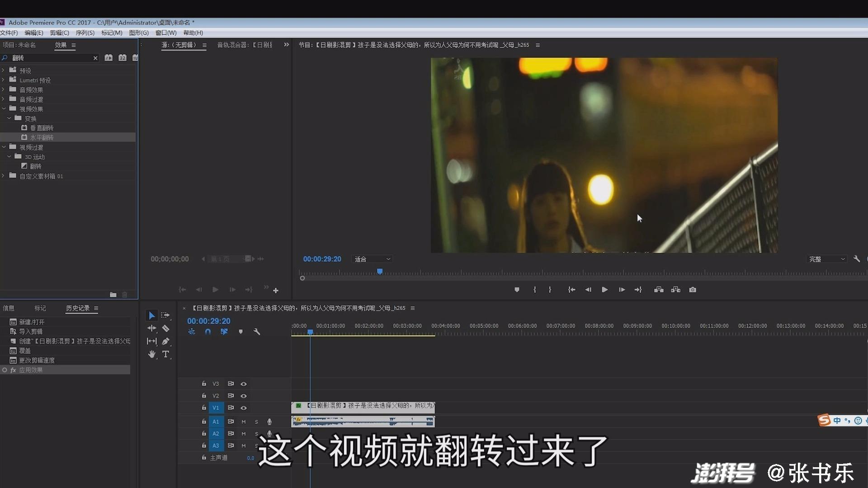The image size is (868, 488).
Task: Toggle V1 track output eye
Action: point(244,408)
